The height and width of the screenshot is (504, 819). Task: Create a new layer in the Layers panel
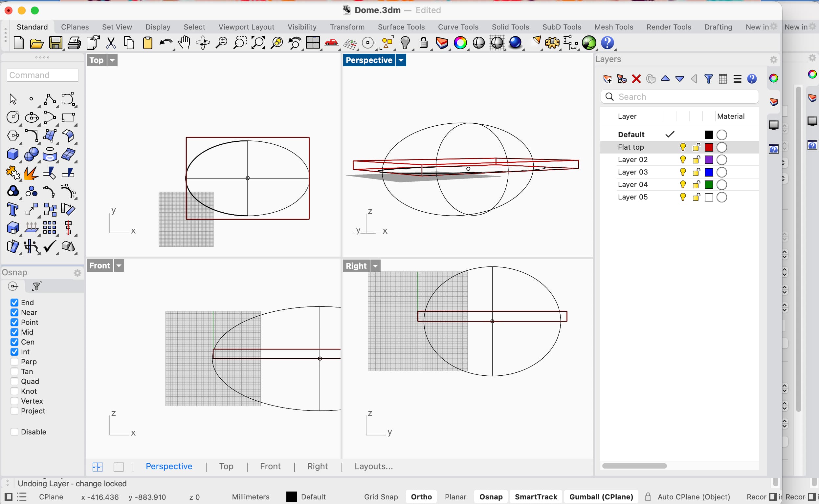point(607,79)
